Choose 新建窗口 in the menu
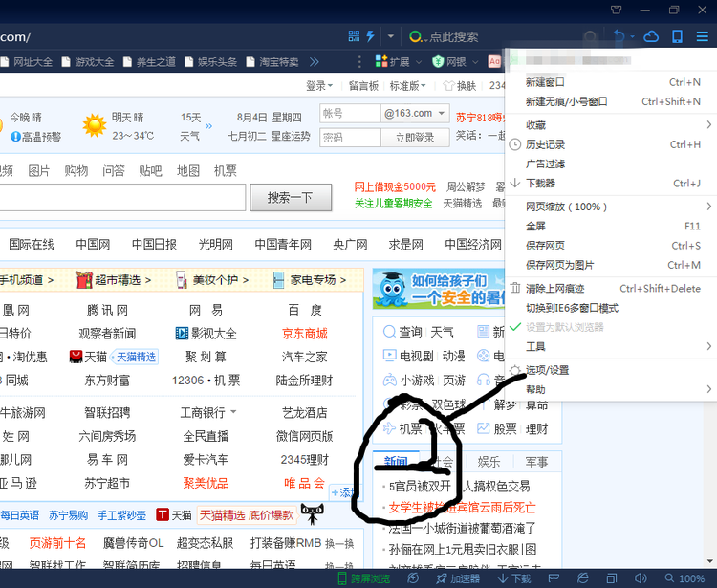The image size is (717, 588). [545, 83]
